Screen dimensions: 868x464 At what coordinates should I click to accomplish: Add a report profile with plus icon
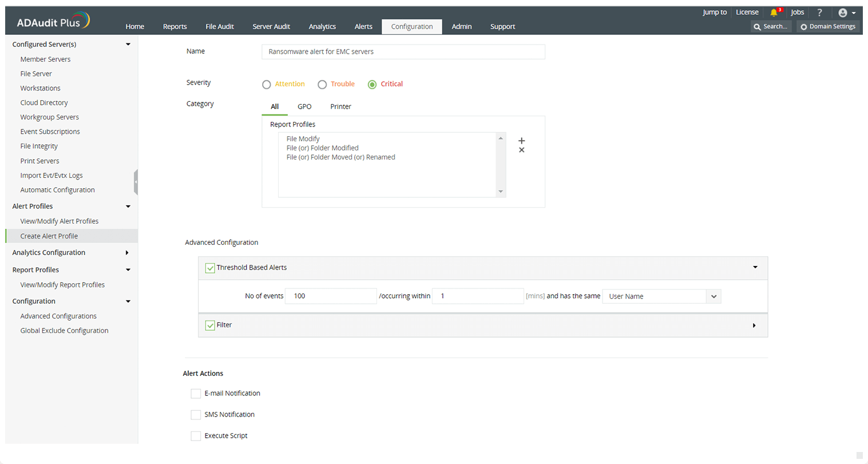521,141
